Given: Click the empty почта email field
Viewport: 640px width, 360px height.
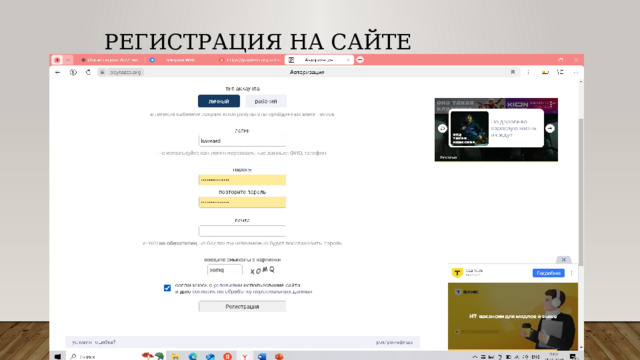Looking at the screenshot, I should 242,231.
